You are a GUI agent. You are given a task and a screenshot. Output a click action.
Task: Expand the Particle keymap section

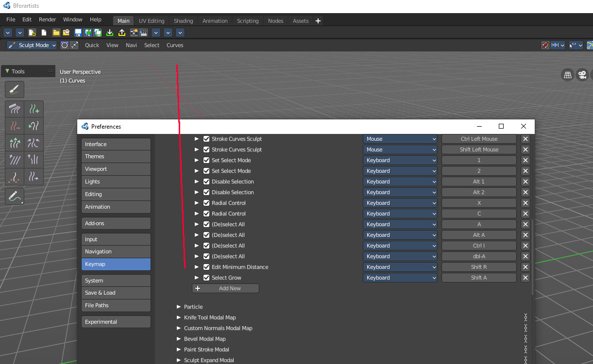point(179,307)
